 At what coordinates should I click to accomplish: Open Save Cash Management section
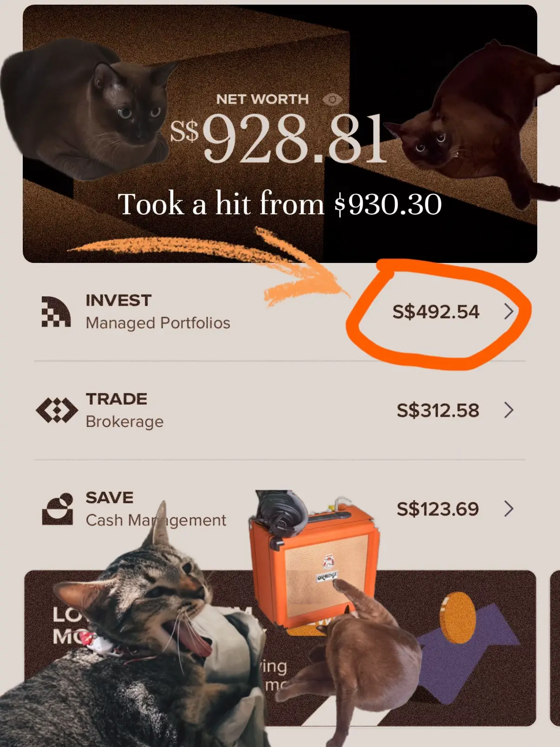click(x=280, y=509)
